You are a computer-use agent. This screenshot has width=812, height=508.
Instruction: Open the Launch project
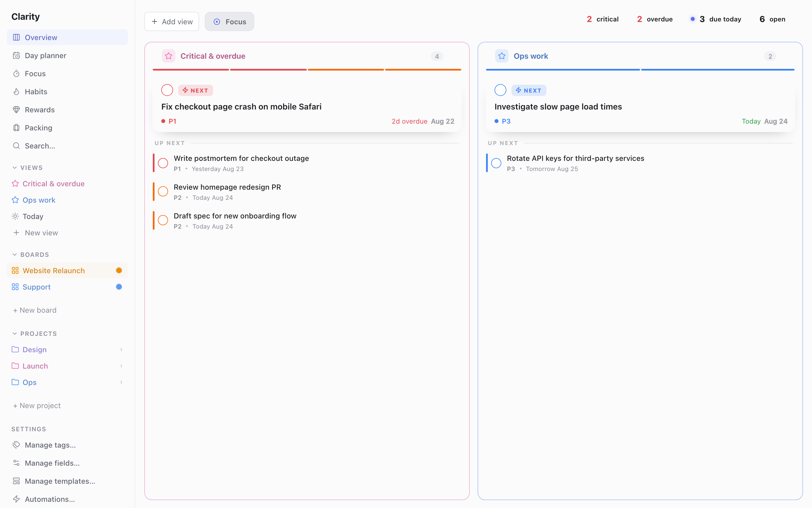tap(67, 366)
